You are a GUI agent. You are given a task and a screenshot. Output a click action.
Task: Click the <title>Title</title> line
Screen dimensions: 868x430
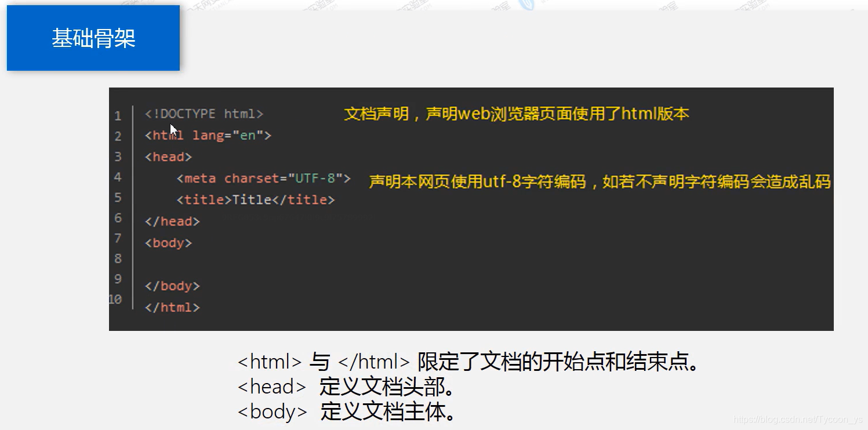[x=256, y=200]
